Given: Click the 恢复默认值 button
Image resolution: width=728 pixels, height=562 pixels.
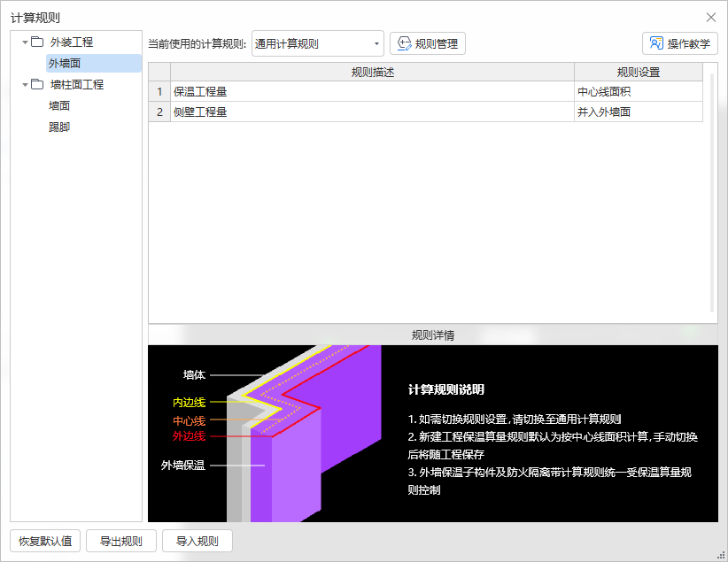Looking at the screenshot, I should pyautogui.click(x=45, y=541).
